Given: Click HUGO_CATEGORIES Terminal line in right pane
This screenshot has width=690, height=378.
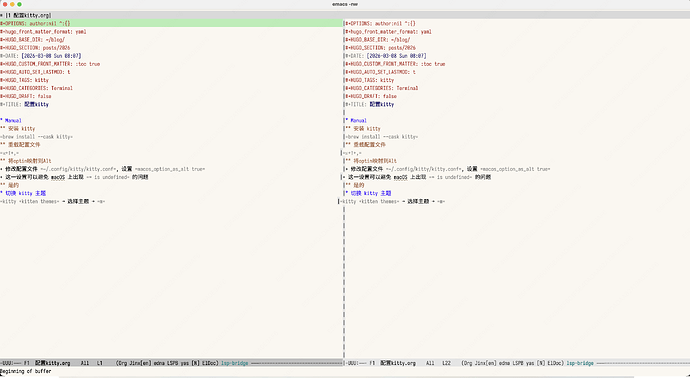Looking at the screenshot, I should (x=382, y=88).
